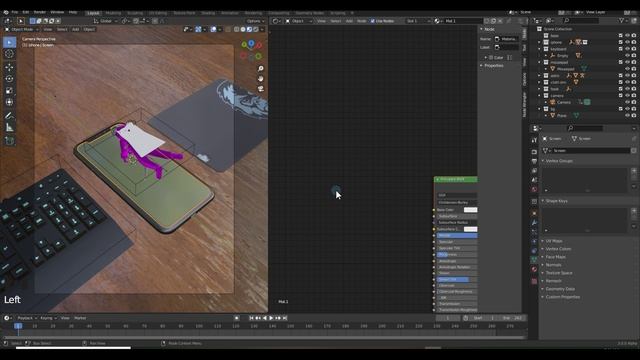Toggle solid viewport shading mode

point(243,29)
